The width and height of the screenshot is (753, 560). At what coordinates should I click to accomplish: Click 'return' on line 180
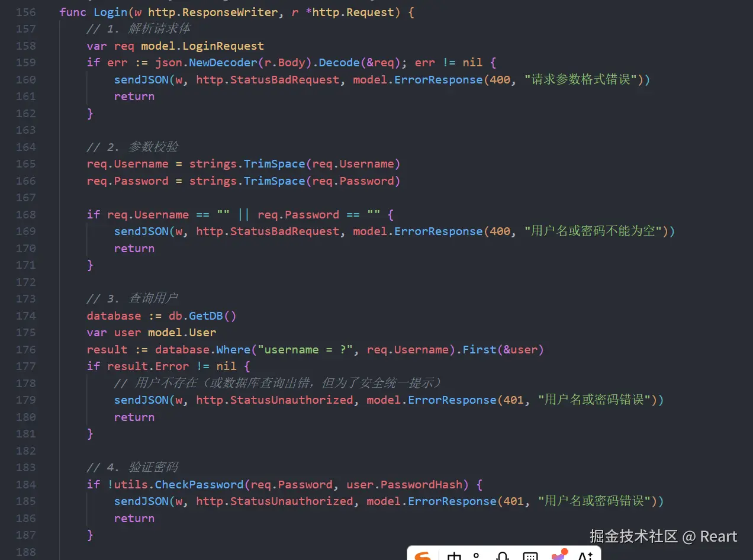pos(134,417)
